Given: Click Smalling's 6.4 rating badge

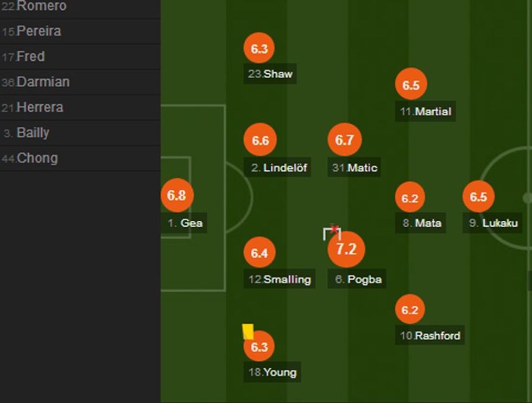Looking at the screenshot, I should [259, 253].
